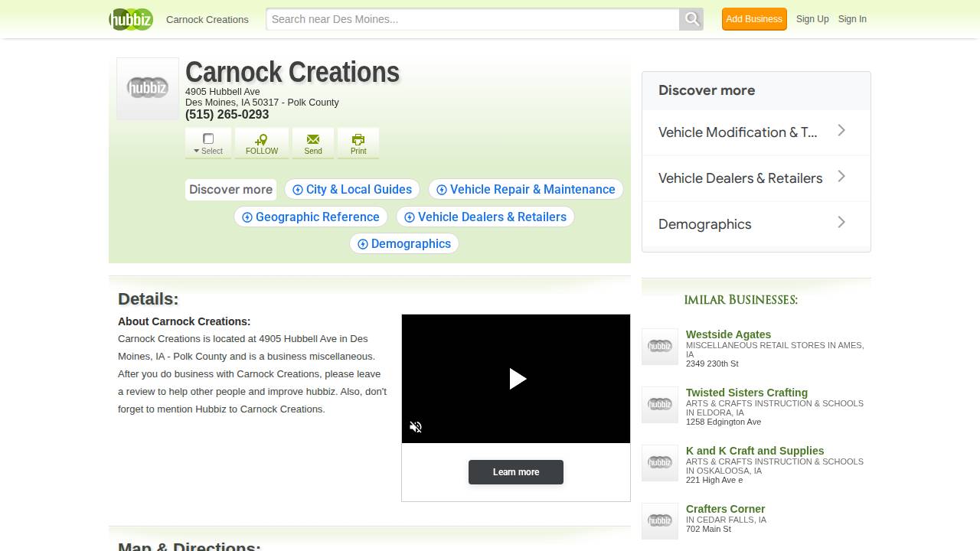Expand the Vehicle Modification category chevron
This screenshot has height=551, width=980.
point(841,131)
